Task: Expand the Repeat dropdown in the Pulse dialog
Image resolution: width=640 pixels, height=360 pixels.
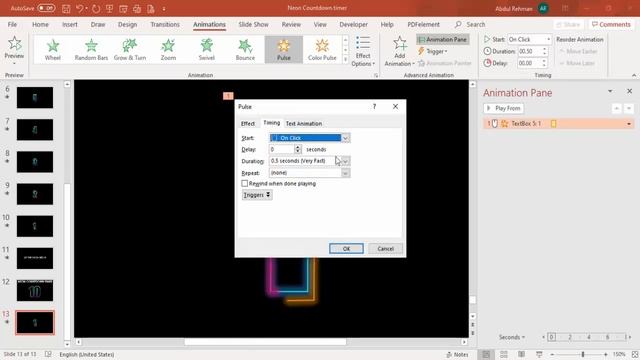Action: click(345, 173)
